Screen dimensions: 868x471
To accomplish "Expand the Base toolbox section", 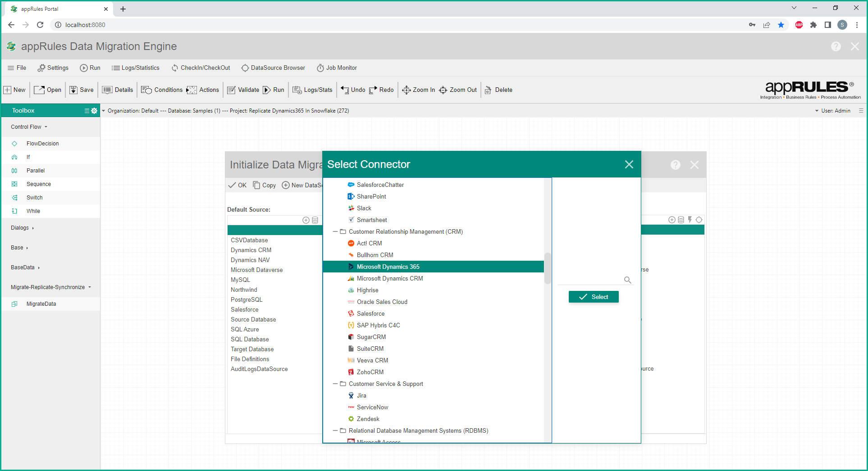I will coord(19,248).
